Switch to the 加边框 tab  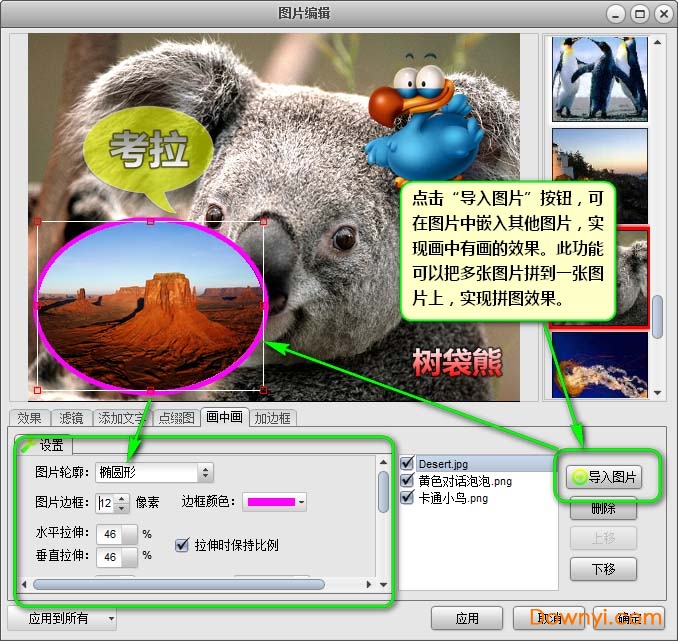[x=272, y=418]
